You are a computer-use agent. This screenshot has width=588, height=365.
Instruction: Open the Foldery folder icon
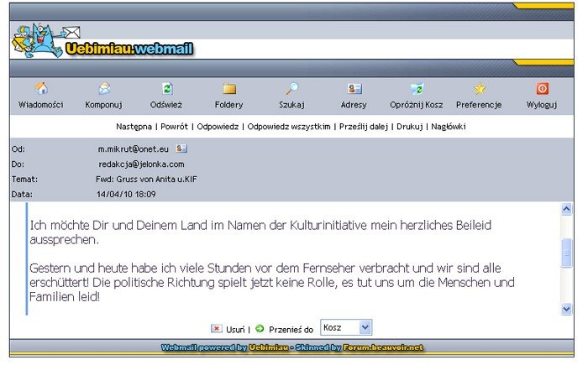coord(229,89)
